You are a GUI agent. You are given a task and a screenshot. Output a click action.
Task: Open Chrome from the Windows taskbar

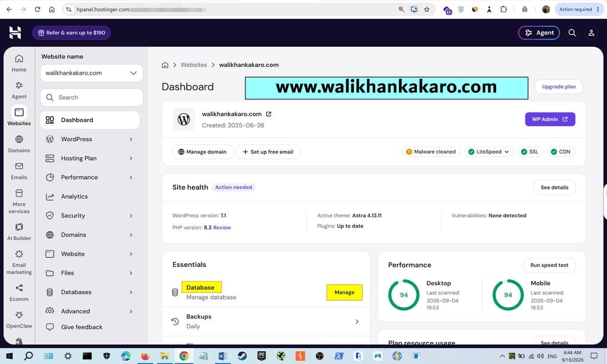click(184, 356)
